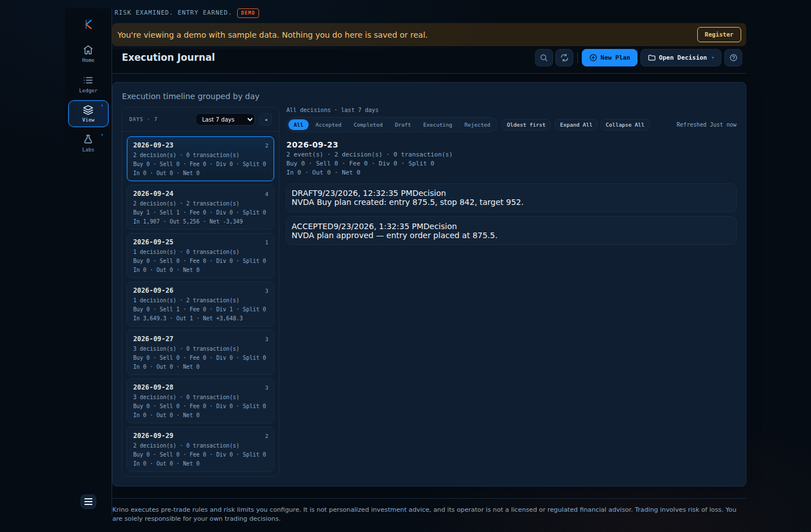Filter by Accepted decisions
The height and width of the screenshot is (532, 811).
(x=328, y=125)
